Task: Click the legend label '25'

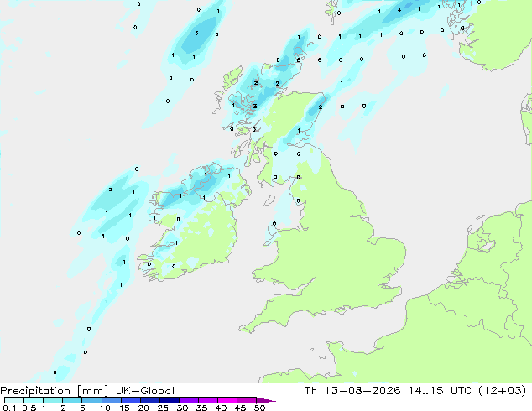Action: coord(163,408)
